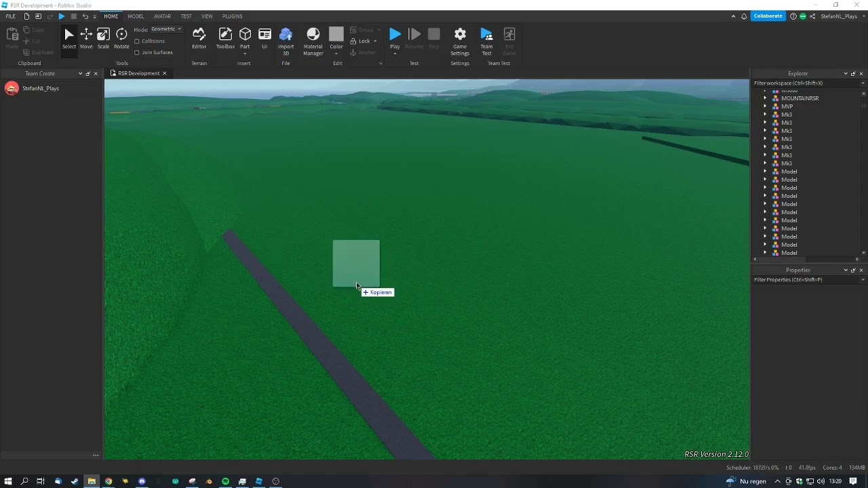Viewport: 868px width, 488px height.
Task: Click Import 3D
Action: [285, 41]
